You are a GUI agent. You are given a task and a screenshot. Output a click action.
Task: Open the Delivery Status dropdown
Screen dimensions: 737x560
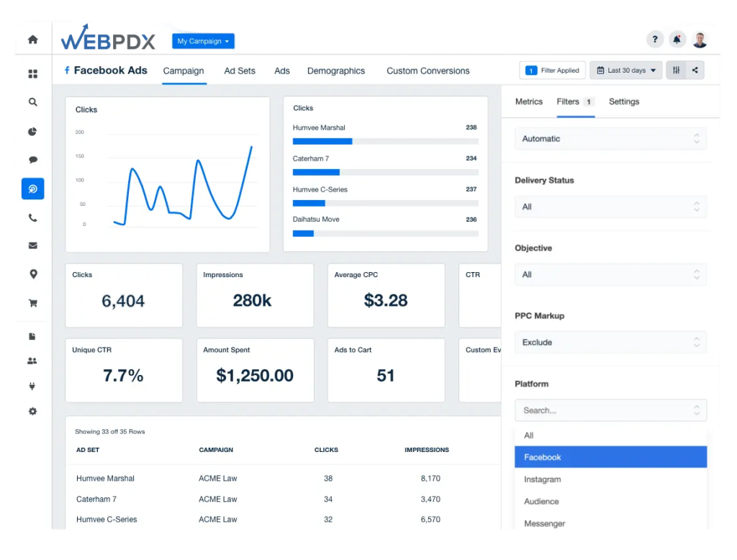coord(610,207)
